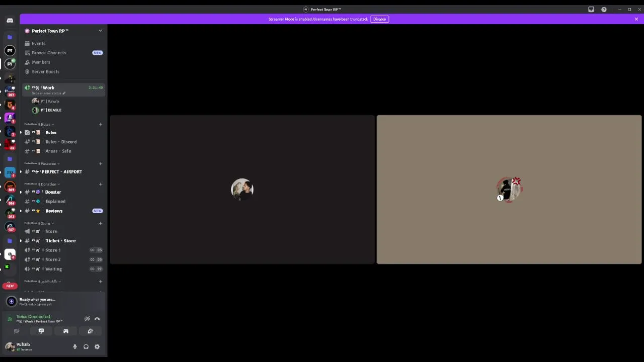Expand threads arrow beside Ticket - Store
This screenshot has width=644, height=362.
pyautogui.click(x=21, y=241)
